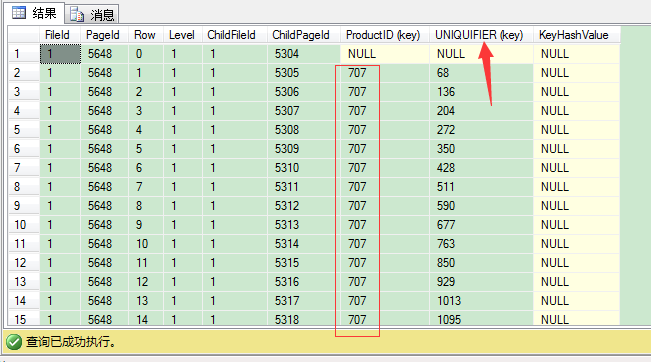Click the Level column header
This screenshot has width=651, height=362.
(183, 35)
